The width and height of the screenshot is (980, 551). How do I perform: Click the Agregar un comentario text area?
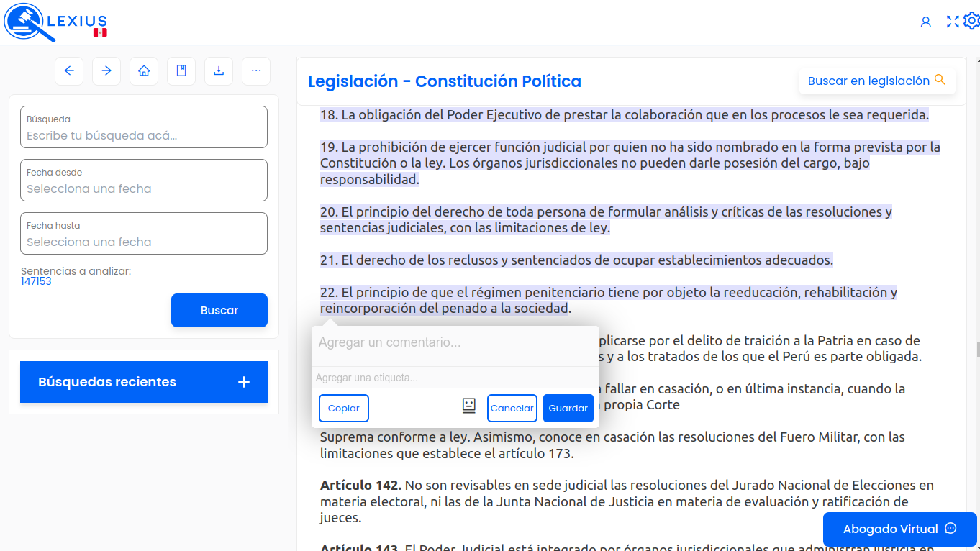(x=455, y=343)
